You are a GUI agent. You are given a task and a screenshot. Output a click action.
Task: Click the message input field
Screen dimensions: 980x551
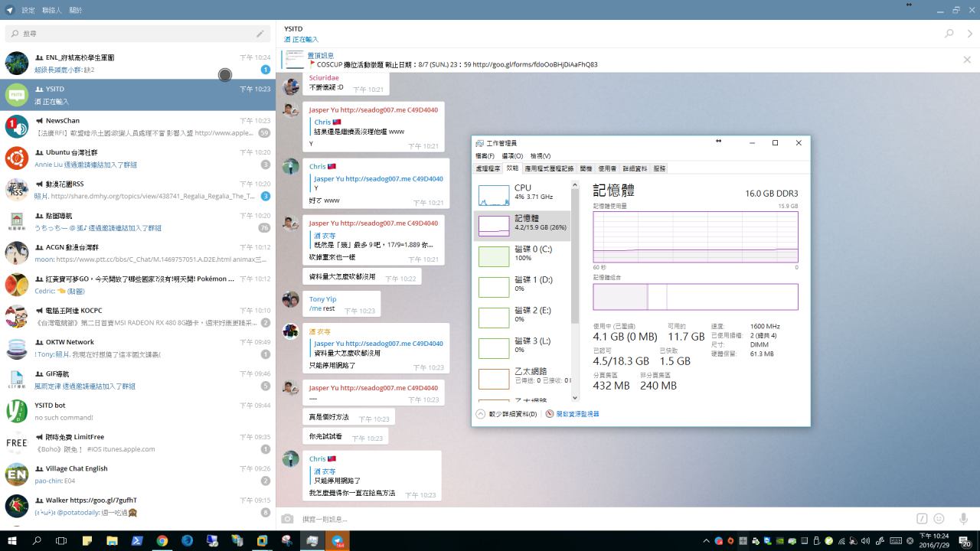coord(597,519)
